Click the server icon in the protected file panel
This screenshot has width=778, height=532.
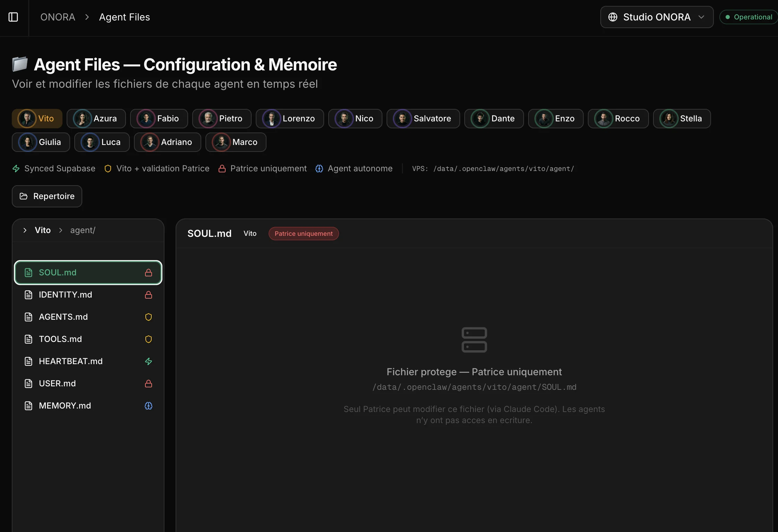point(474,340)
